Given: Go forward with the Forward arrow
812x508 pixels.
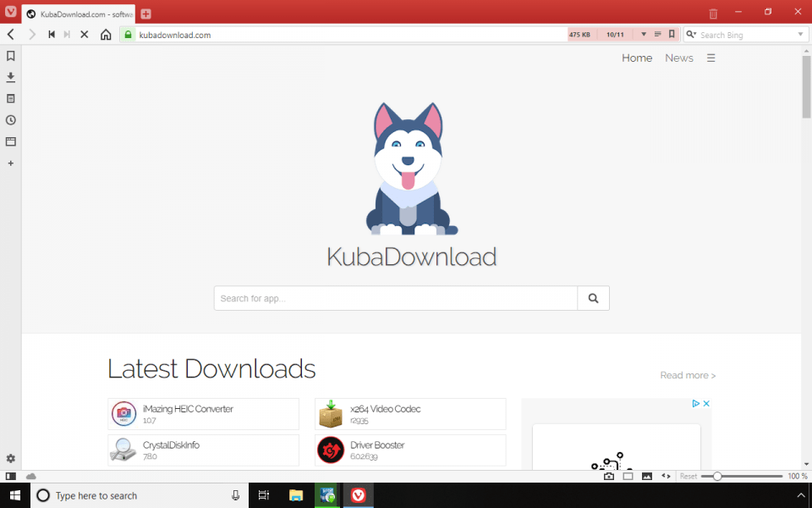Looking at the screenshot, I should click(32, 35).
